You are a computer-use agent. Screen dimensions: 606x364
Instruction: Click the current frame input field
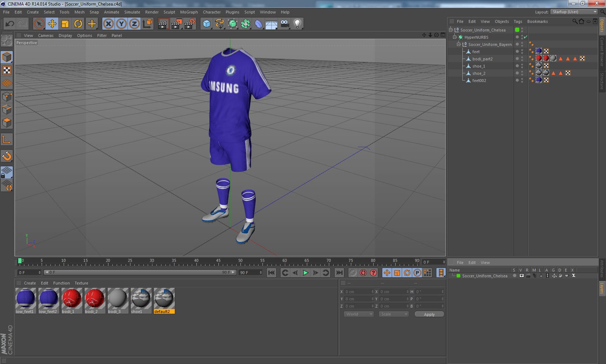(434, 262)
